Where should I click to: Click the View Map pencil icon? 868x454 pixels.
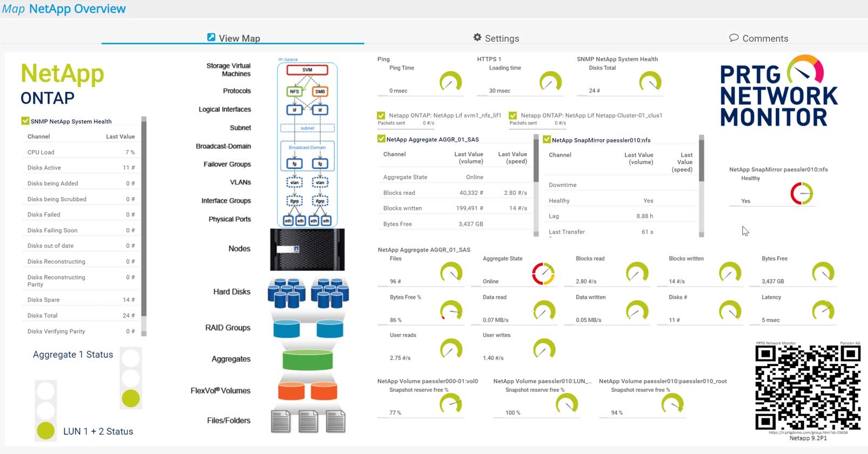coord(211,37)
